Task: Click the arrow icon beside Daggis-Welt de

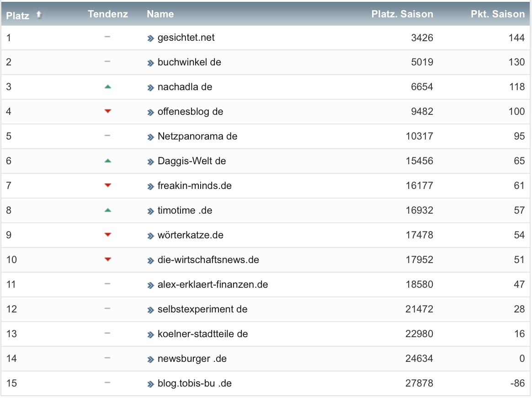Action: pyautogui.click(x=151, y=162)
